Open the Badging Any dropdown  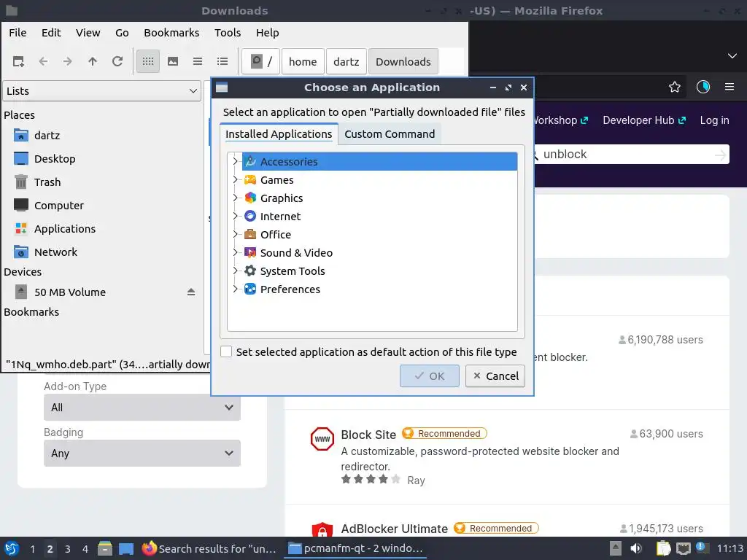point(142,453)
